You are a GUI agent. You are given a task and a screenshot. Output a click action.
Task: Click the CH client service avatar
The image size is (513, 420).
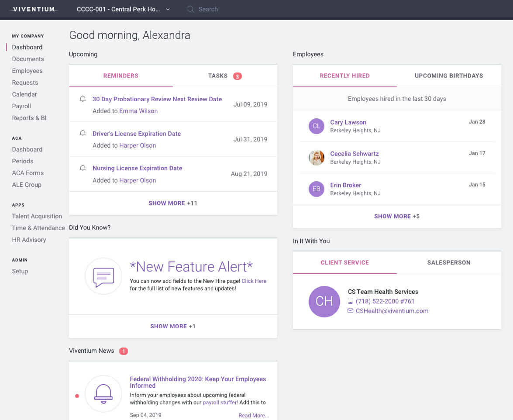point(324,301)
